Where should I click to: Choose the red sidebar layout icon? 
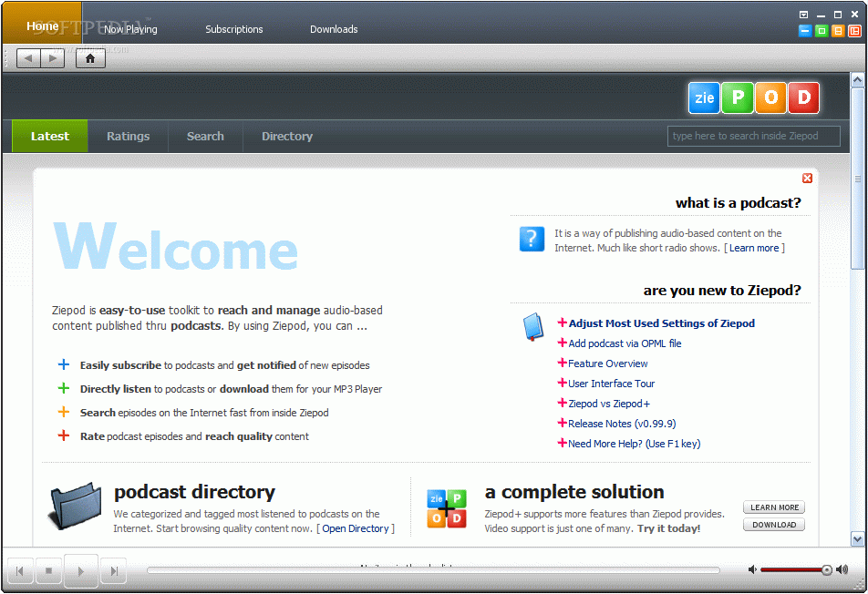tap(854, 30)
